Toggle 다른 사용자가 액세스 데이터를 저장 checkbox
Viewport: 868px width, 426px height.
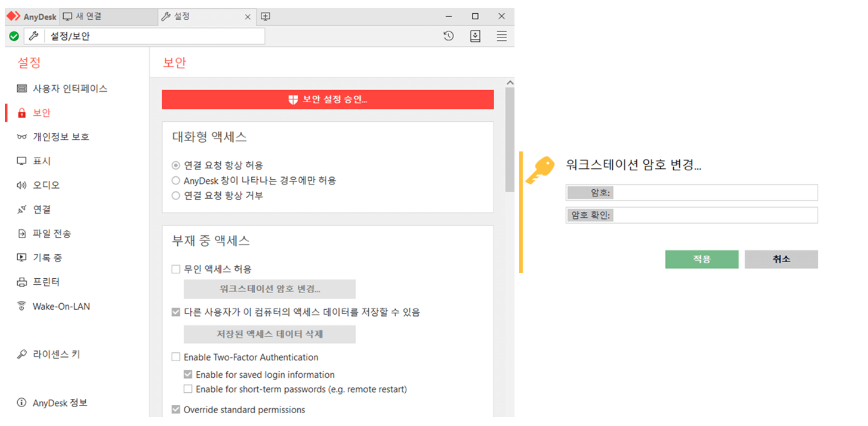click(176, 313)
